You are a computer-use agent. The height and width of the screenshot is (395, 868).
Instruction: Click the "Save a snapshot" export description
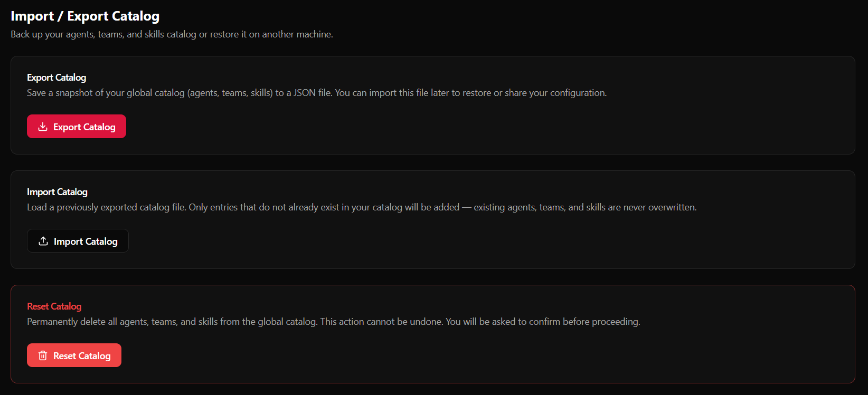point(317,93)
